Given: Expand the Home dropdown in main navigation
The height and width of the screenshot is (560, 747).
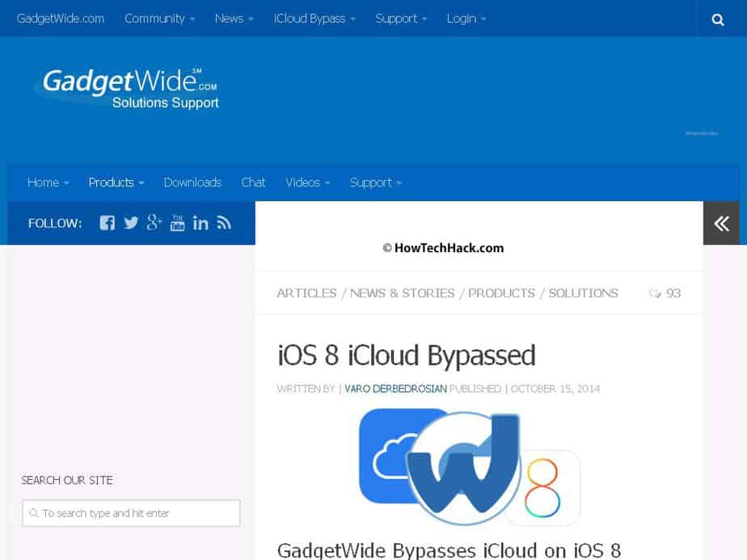Looking at the screenshot, I should point(49,183).
